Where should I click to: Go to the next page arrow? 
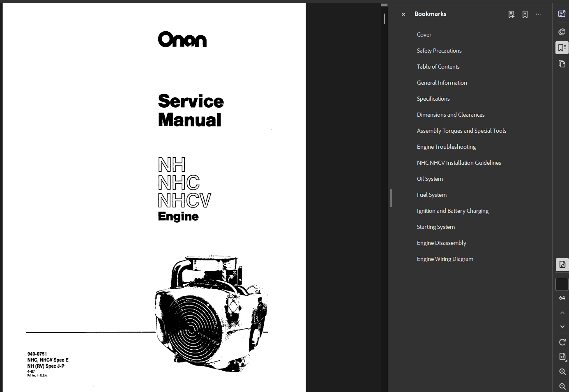tap(562, 327)
